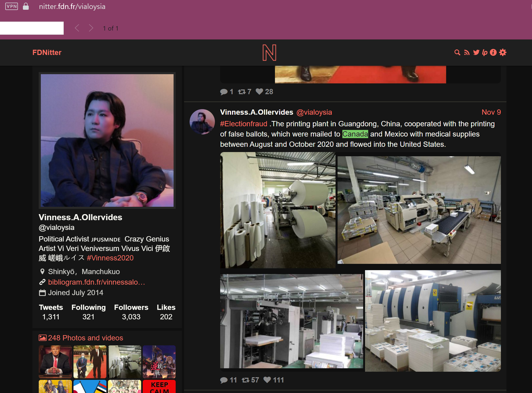Open @vialoysia handle in tweet header
This screenshot has width=532, height=393.
[314, 112]
